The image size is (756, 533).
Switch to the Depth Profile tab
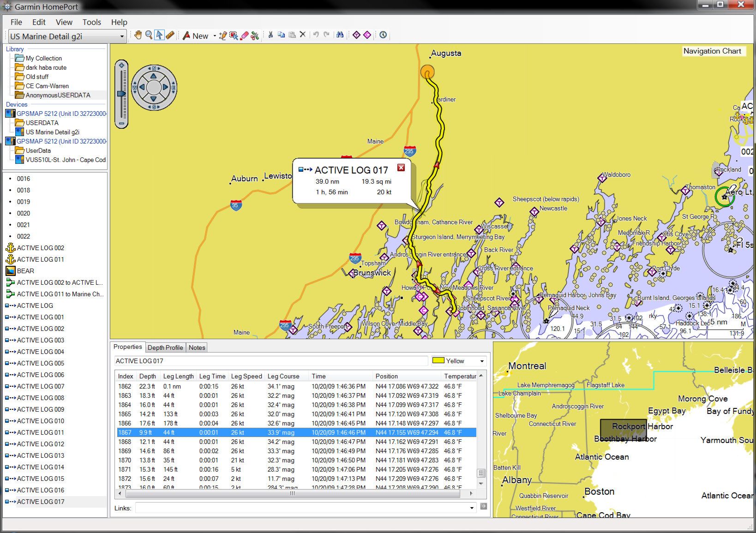coord(165,347)
